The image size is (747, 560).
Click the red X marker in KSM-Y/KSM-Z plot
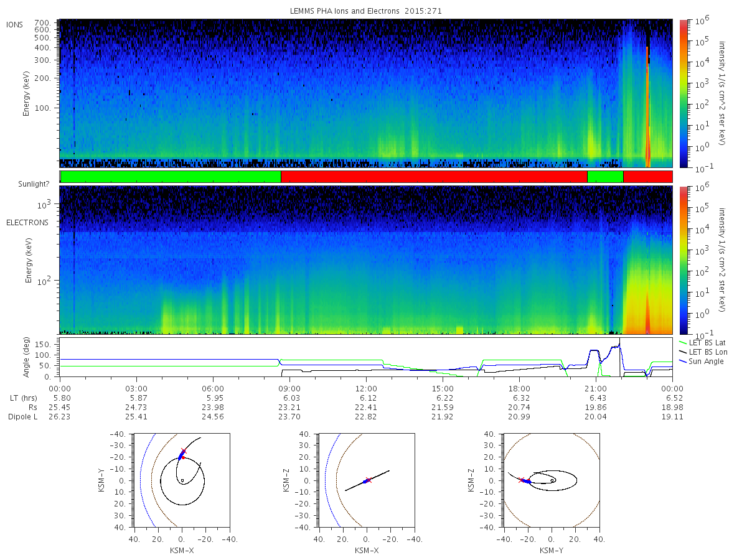point(521,480)
